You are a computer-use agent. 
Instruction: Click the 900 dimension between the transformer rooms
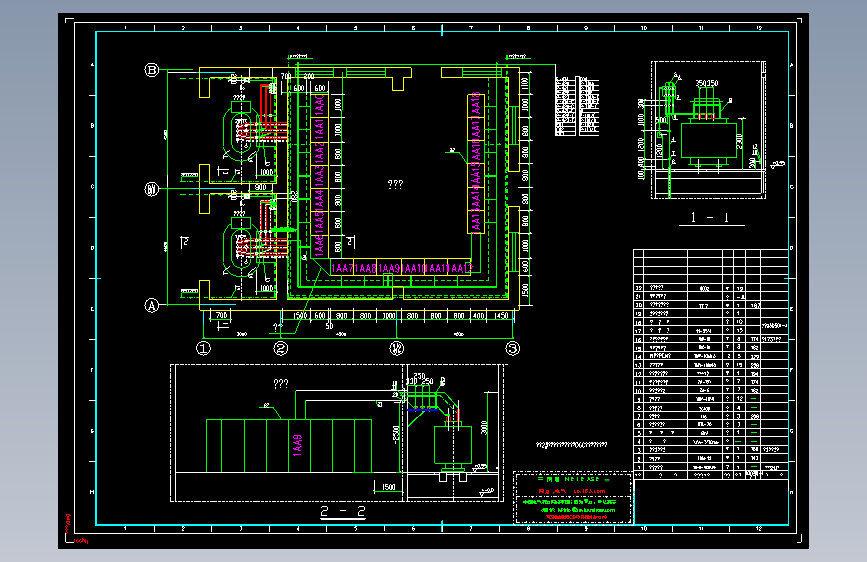click(260, 188)
